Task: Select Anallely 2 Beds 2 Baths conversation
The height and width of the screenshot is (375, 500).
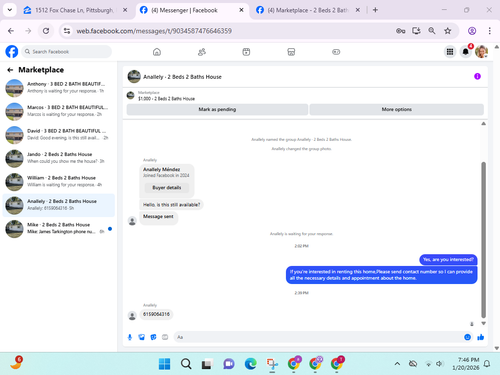Action: pyautogui.click(x=59, y=205)
